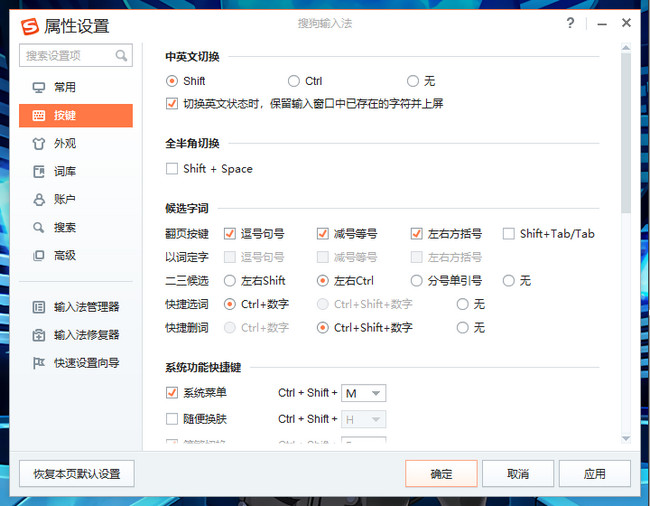
Task: Toggle 左右方括号 checkbox for 翻页按键
Action: (417, 234)
